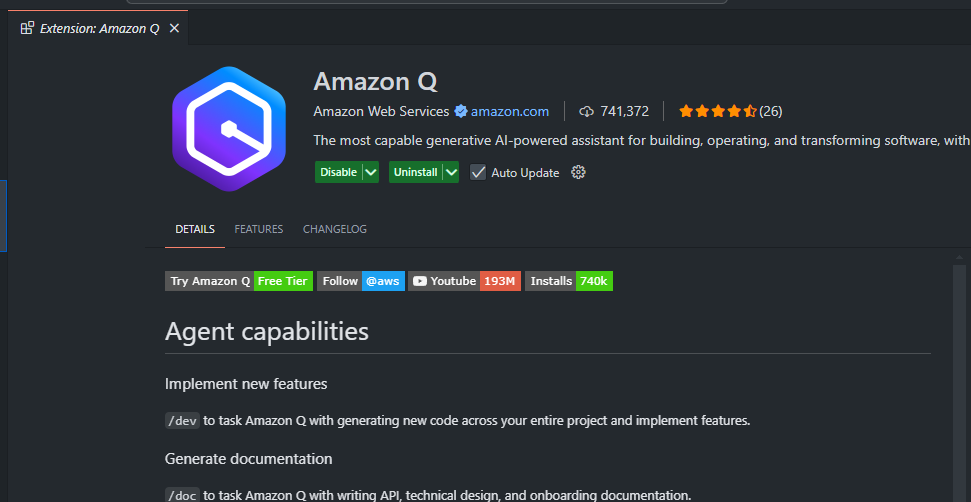Close the Extension: Amazon Q tab

point(174,28)
